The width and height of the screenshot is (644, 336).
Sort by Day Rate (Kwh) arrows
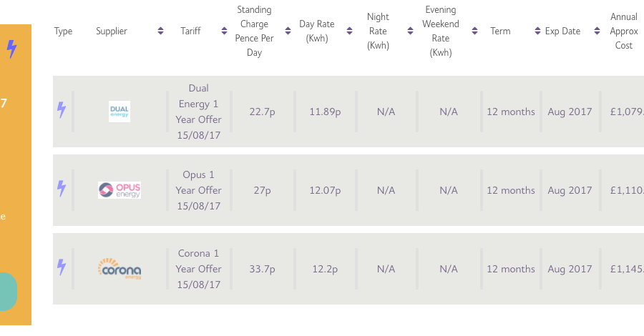click(349, 31)
